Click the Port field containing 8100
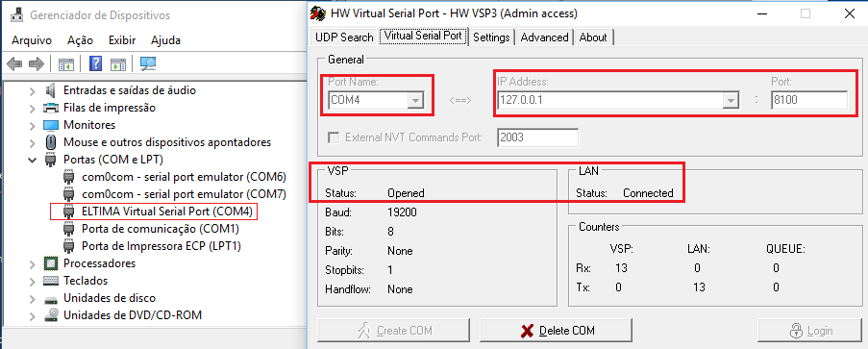This screenshot has height=349, width=868. 808,100
